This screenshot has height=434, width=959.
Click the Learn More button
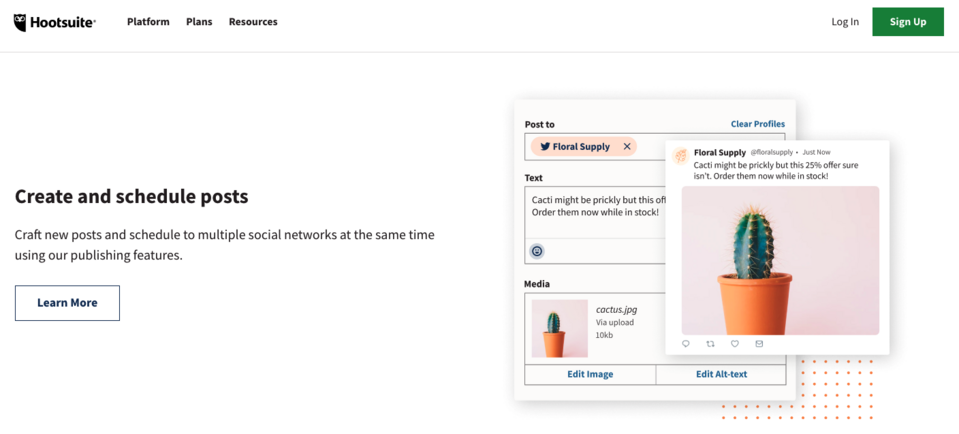pyautogui.click(x=67, y=303)
